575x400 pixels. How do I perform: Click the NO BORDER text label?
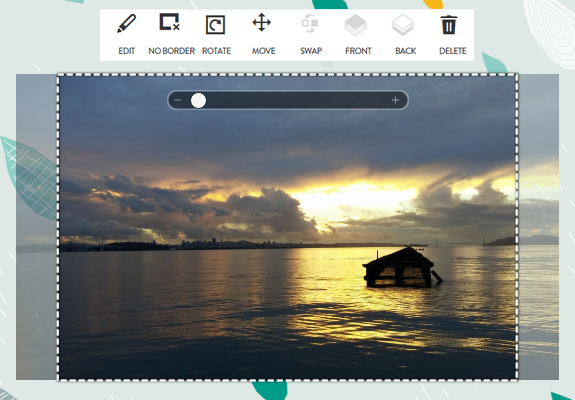click(x=171, y=51)
